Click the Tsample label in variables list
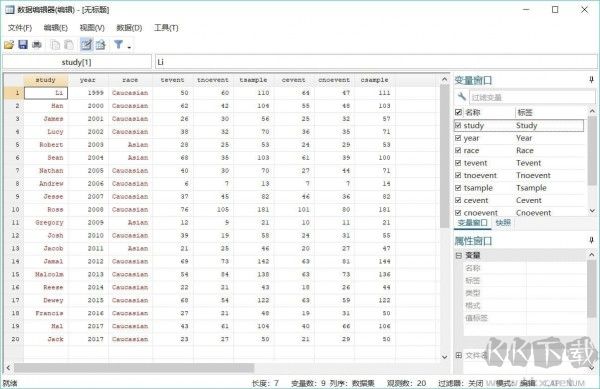The width and height of the screenshot is (600, 389). pyautogui.click(x=531, y=188)
